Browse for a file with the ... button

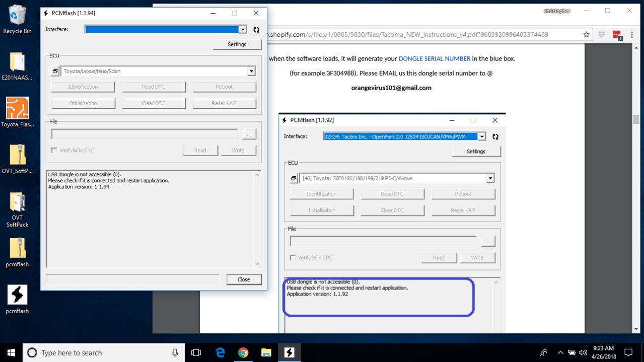pyautogui.click(x=249, y=134)
